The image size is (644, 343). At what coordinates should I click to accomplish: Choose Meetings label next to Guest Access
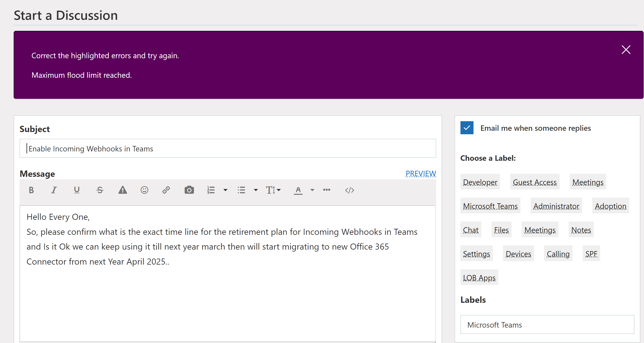click(x=588, y=182)
